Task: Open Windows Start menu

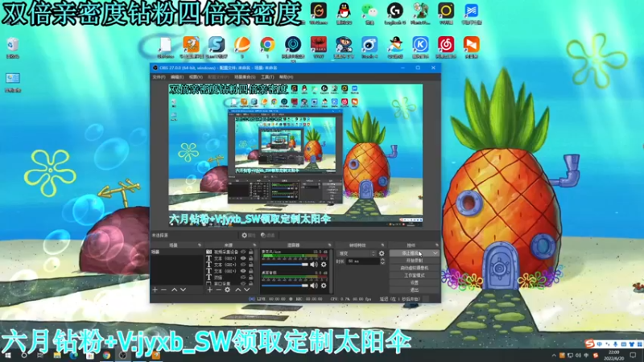Action: click(x=8, y=356)
